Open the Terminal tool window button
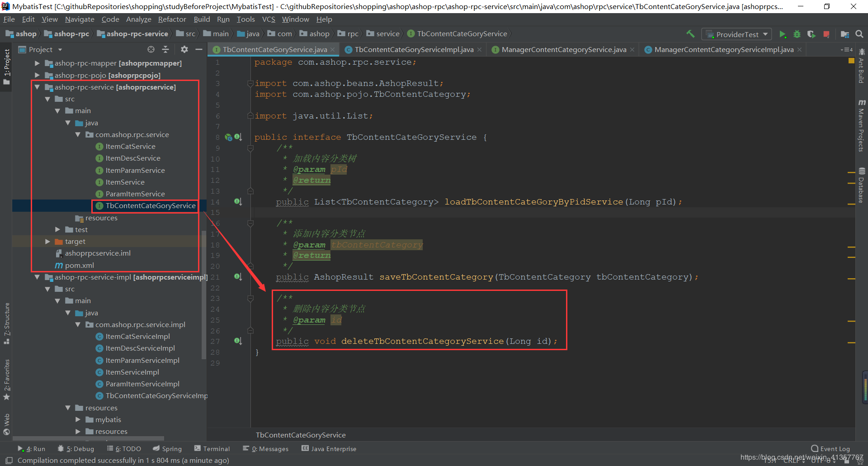This screenshot has width=868, height=466. click(x=212, y=449)
